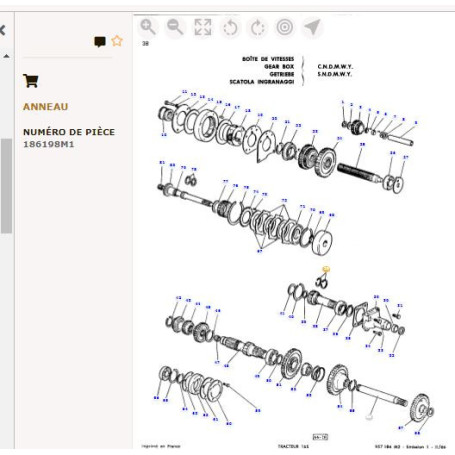Rotate the diagram clockwise

click(x=258, y=28)
